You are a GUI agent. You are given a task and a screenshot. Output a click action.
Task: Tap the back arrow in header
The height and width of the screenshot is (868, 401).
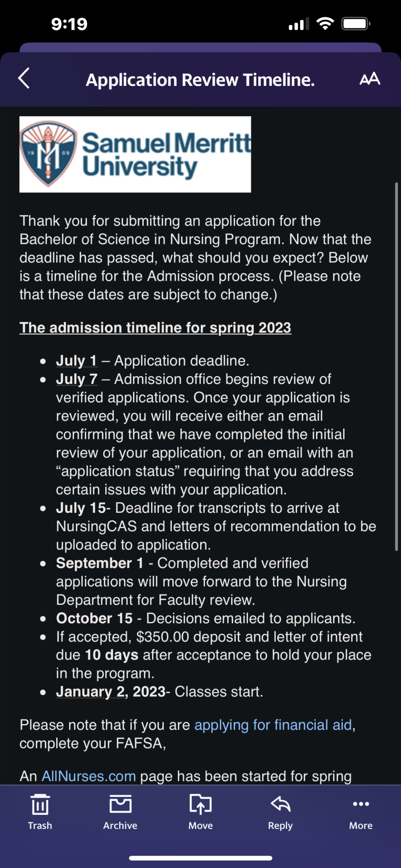tap(24, 78)
